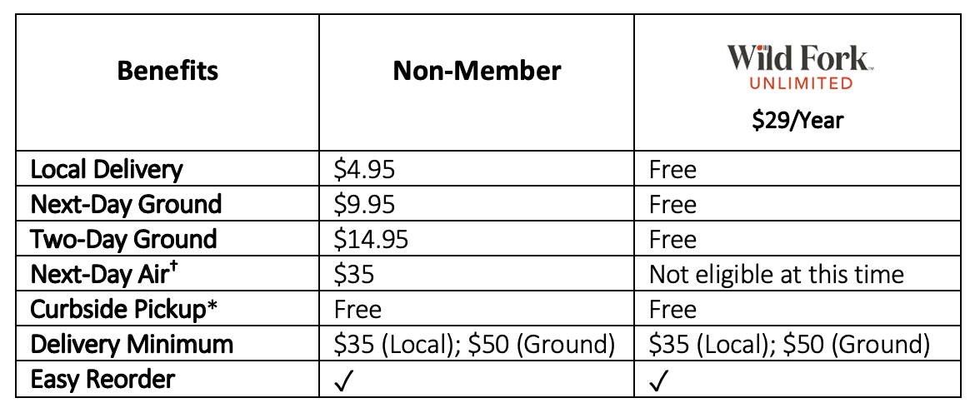Viewport: 980px width, 413px height.
Task: Click the Unlimited member Easy Reorder checkmark
Action: click(x=658, y=381)
